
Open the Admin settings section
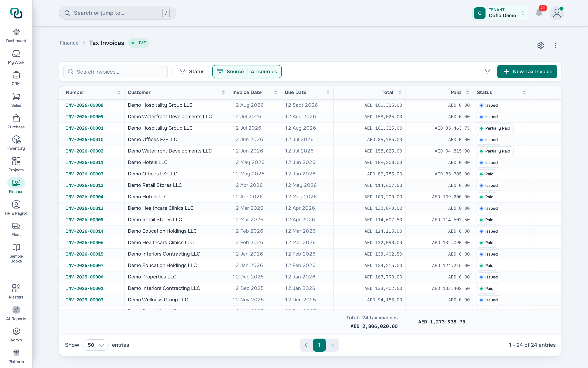click(16, 335)
